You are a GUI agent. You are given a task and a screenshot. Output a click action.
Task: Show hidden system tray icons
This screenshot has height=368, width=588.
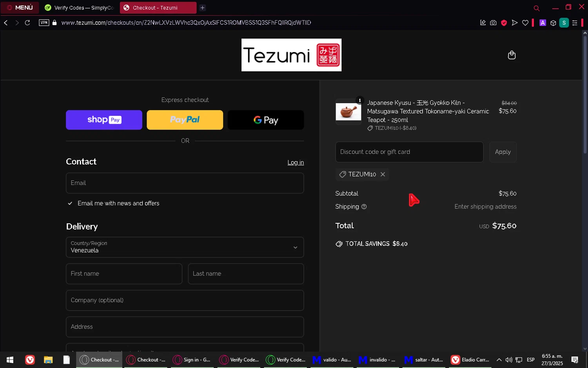pos(499,360)
